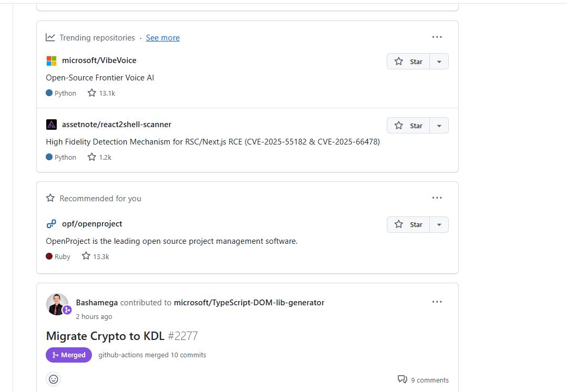This screenshot has width=567, height=392.
Task: Open the star list dropdown for openproject
Action: click(439, 224)
